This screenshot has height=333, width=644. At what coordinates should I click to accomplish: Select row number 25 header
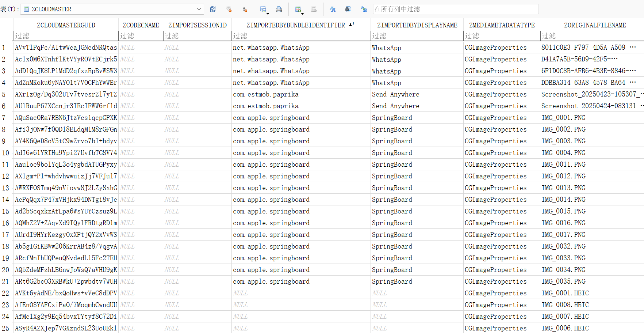click(6, 328)
